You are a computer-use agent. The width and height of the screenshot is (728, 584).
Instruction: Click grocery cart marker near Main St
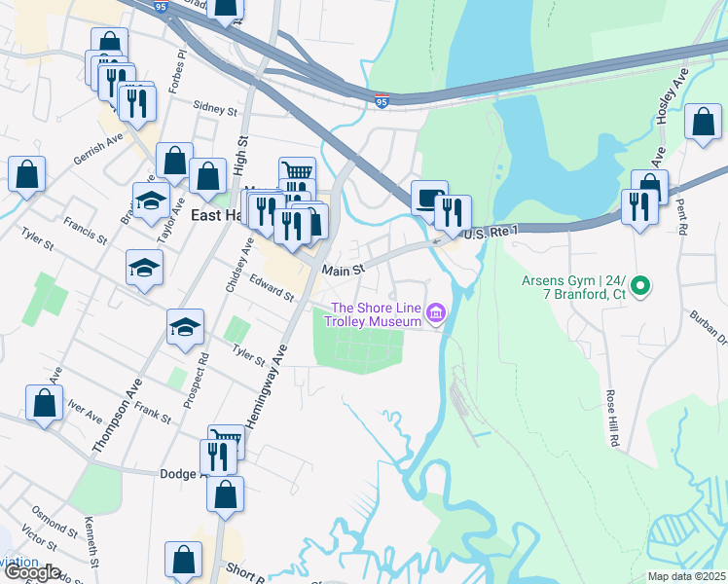[297, 169]
